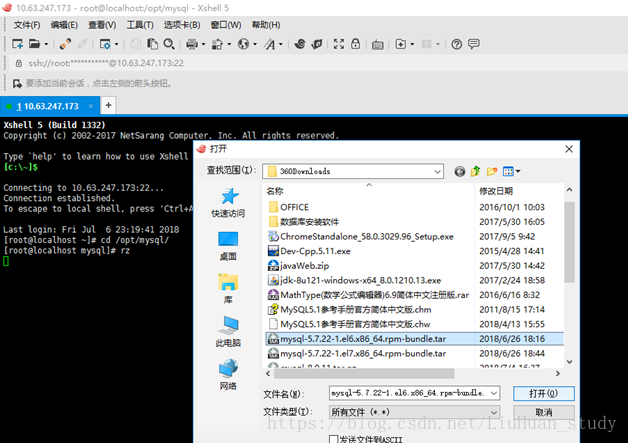Click the create new folder icon
This screenshot has height=443, width=628.
pyautogui.click(x=492, y=171)
